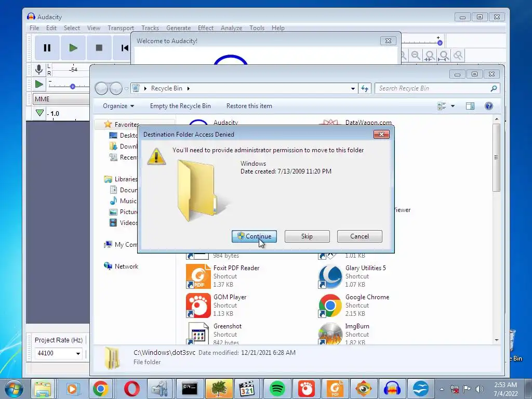Viewport: 532px width, 399px height.
Task: Open Audacity MME audio host dropdown
Action: click(x=61, y=99)
